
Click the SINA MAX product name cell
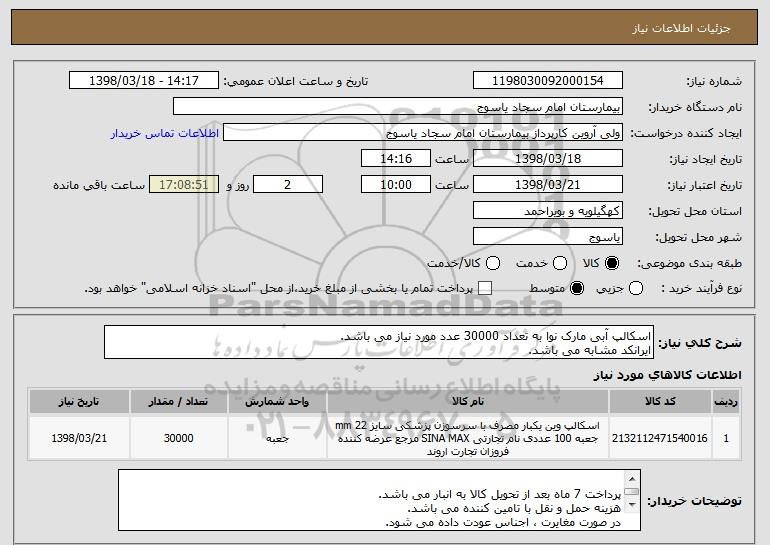[x=468, y=438]
